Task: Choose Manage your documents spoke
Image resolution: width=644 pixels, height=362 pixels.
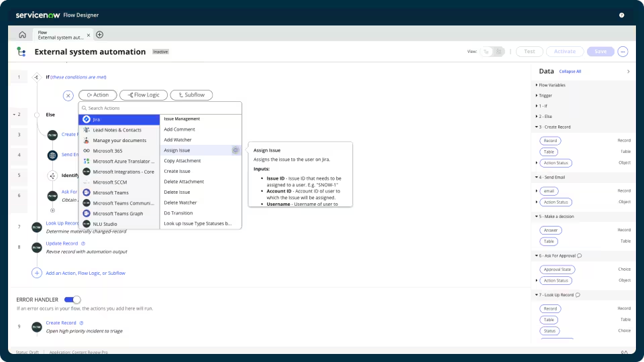Action: point(119,140)
